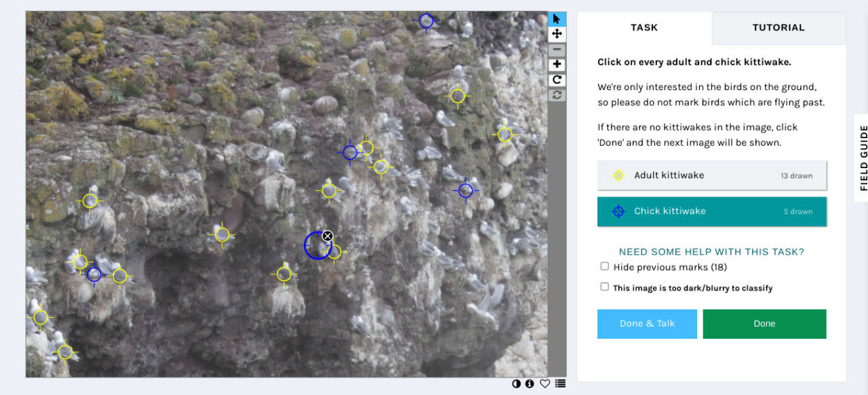Click the Done & Talk button

[647, 324]
